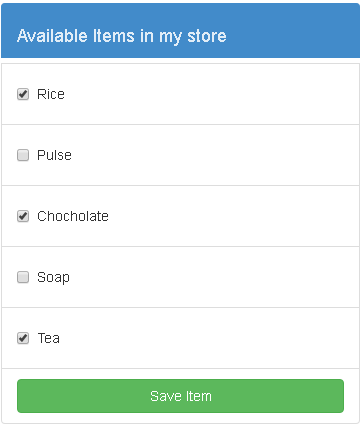Deselect the Chocholate checkbox
Screen dimensions: 362x425
[x=23, y=216]
